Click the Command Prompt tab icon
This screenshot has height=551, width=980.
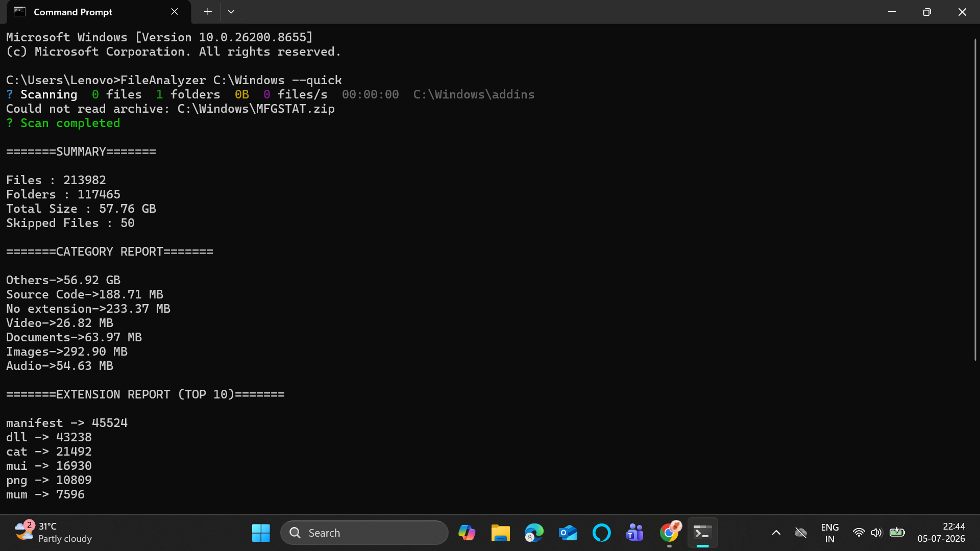[19, 12]
